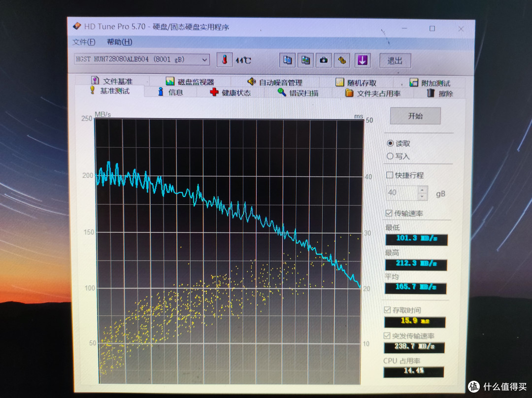Click the copy screenshot to clipboard icon

(305, 61)
